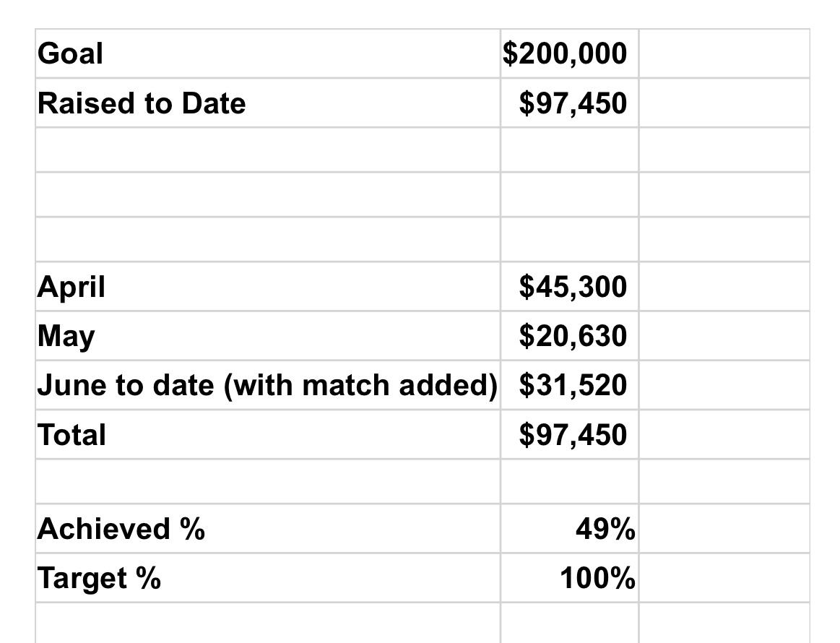Select empty cell right of 49%
840x643 pixels.
(724, 529)
